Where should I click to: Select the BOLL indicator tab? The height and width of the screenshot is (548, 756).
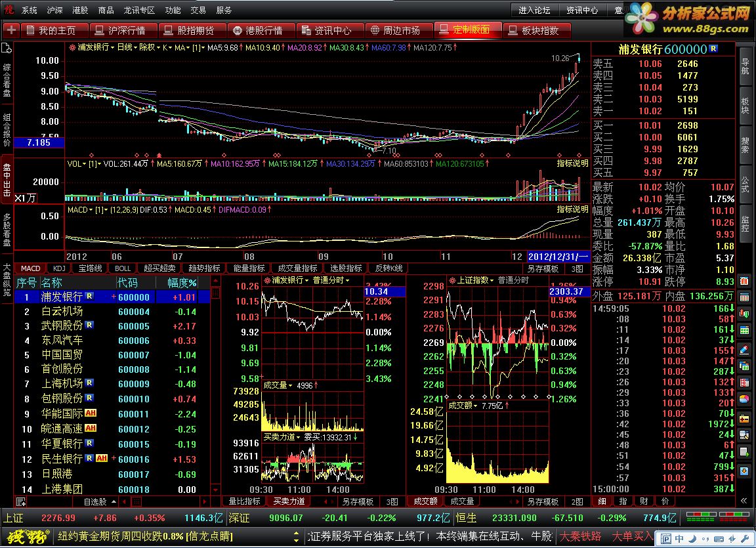click(x=123, y=268)
